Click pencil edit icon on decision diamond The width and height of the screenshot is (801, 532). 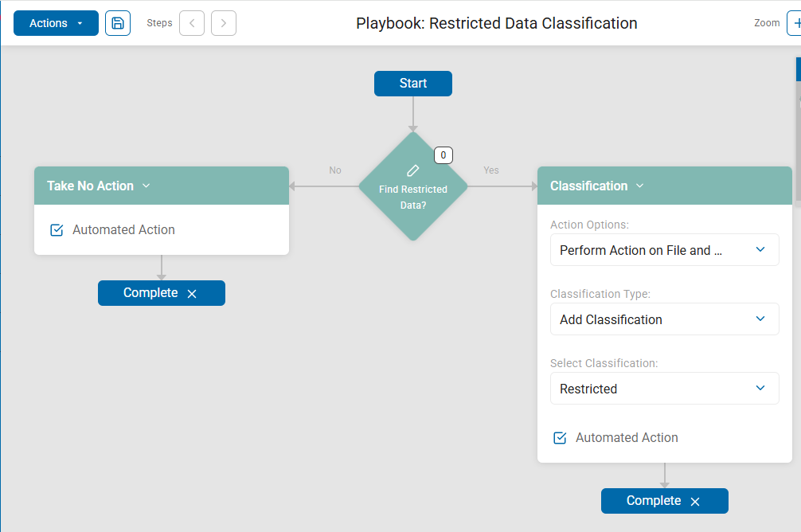coord(412,170)
